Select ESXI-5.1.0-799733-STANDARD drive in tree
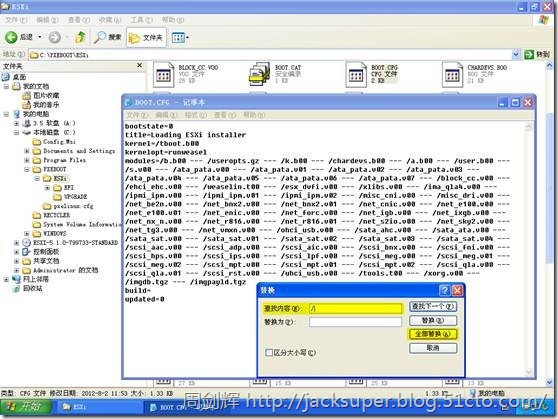Viewport: 558px width, 419px height. [x=70, y=243]
